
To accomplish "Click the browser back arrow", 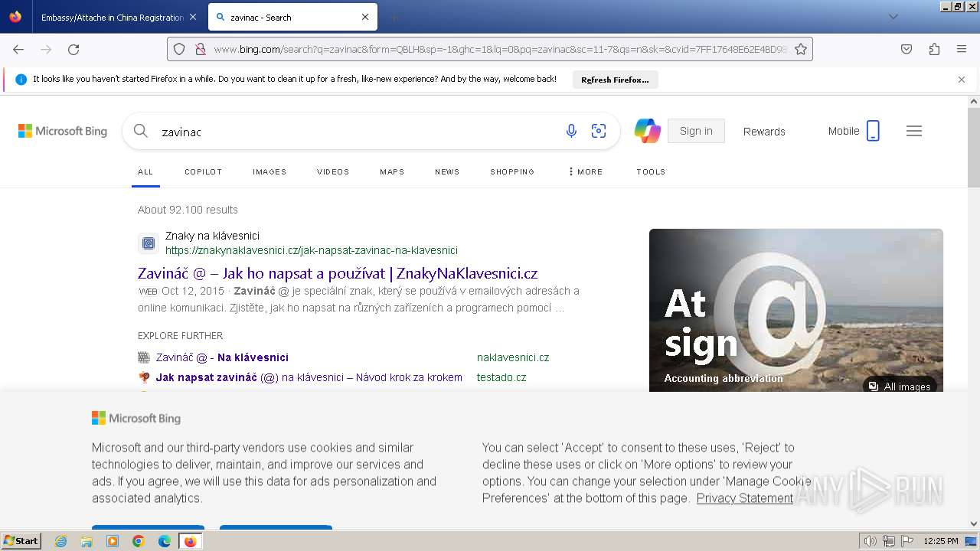I will coord(18,49).
